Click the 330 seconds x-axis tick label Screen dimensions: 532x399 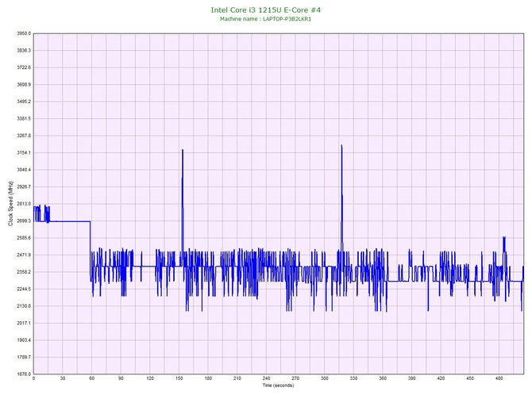(353, 378)
